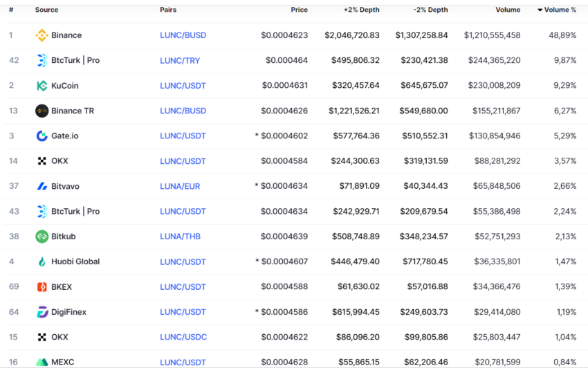Click the price * $0.0004602
Image resolution: width=588 pixels, height=368 pixels.
[x=282, y=136]
